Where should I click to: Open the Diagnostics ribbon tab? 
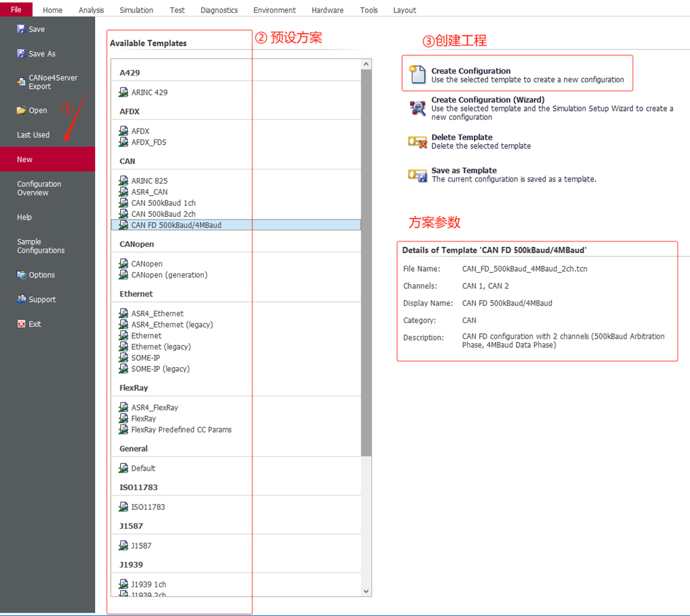219,10
